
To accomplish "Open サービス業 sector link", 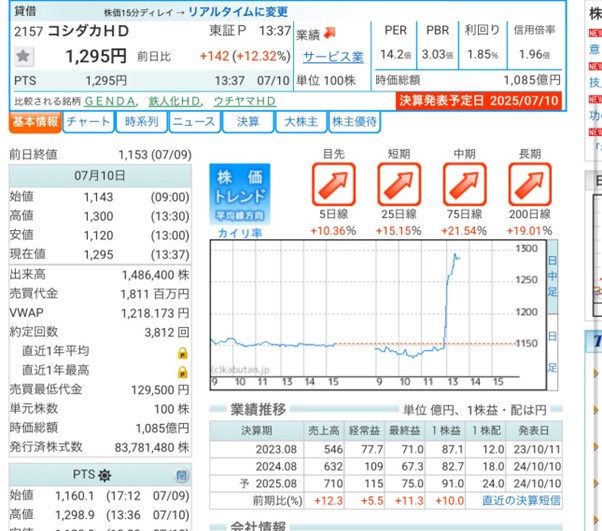I will click(x=333, y=57).
